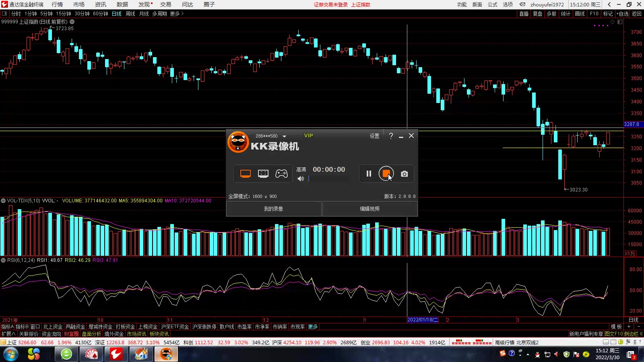644x362 pixels.
Task: Open the 交易 menu
Action: (x=166, y=4)
